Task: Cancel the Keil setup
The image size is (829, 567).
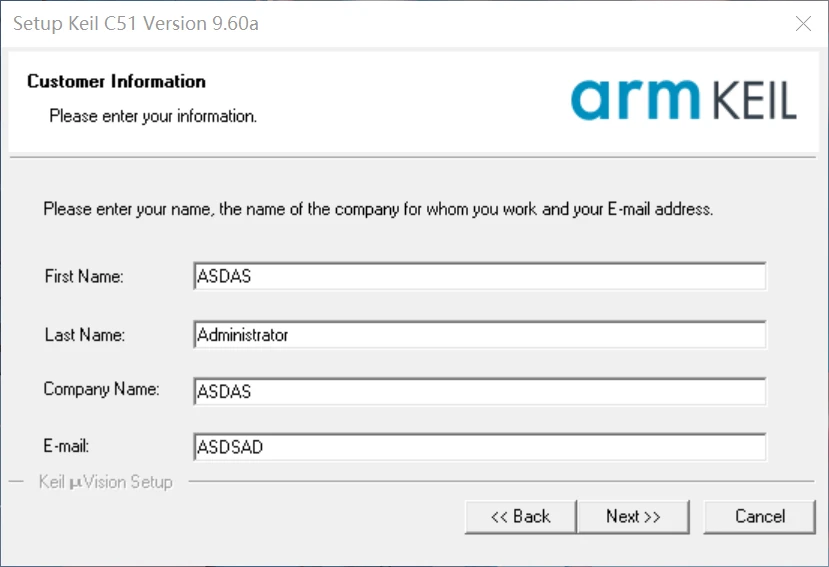Action: click(x=760, y=516)
